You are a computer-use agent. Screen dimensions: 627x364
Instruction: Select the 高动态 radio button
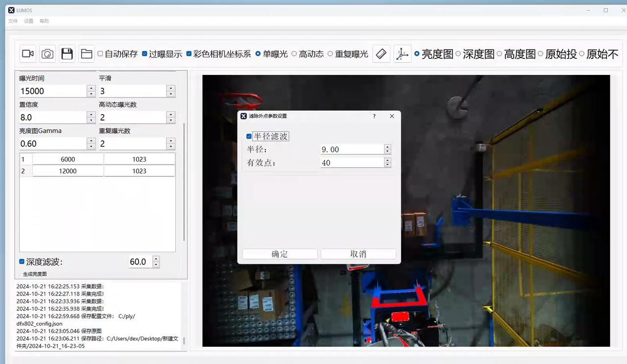click(294, 54)
